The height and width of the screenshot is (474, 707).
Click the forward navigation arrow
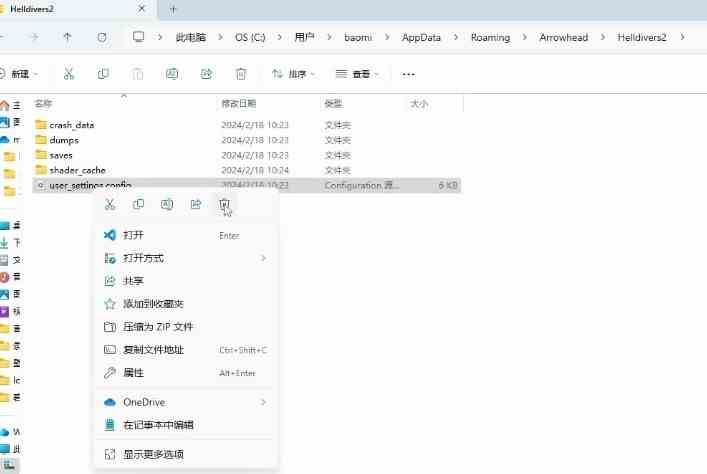pyautogui.click(x=34, y=37)
